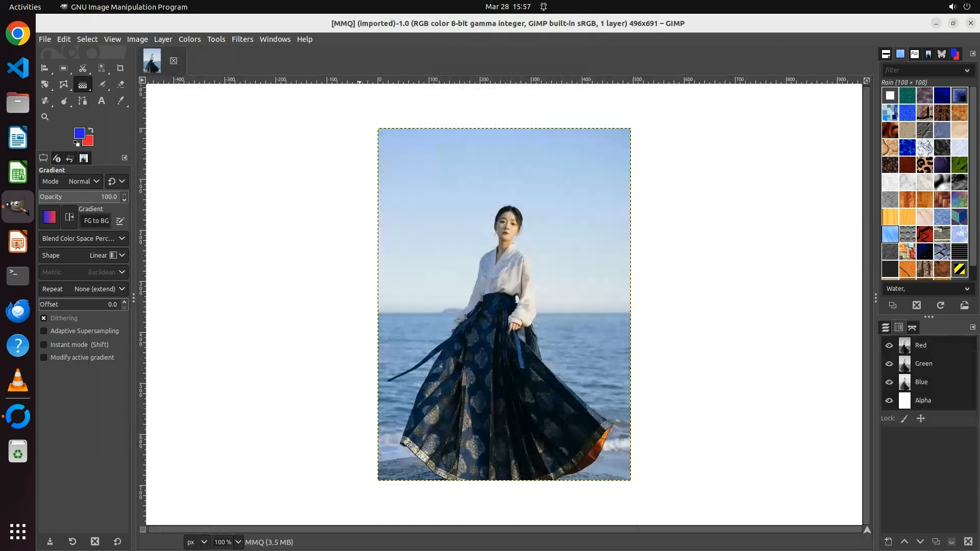Click the blue foreground color swatch
This screenshot has width=980, height=551.
pos(79,133)
